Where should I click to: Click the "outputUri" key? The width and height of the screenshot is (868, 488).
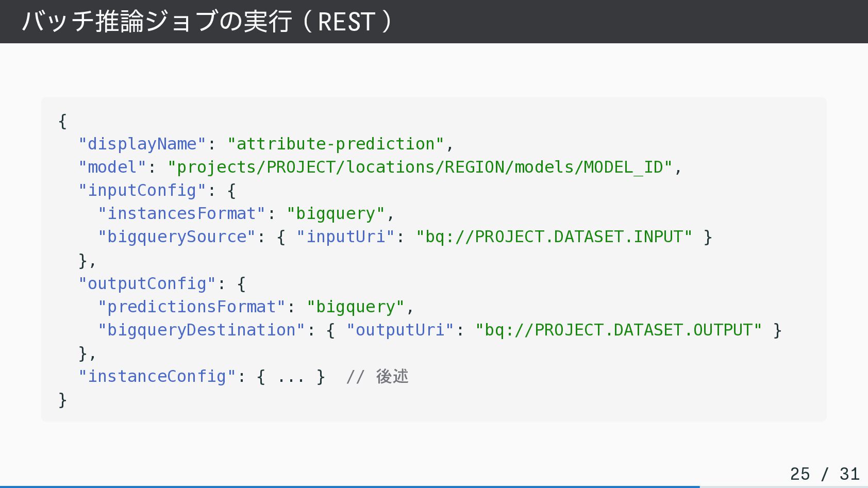(x=400, y=330)
